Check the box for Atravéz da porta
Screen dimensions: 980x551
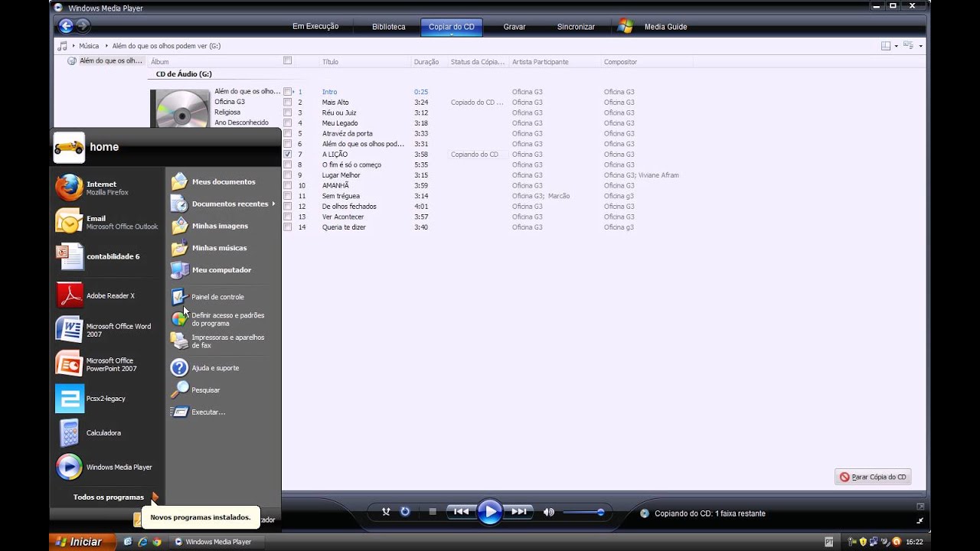[288, 133]
